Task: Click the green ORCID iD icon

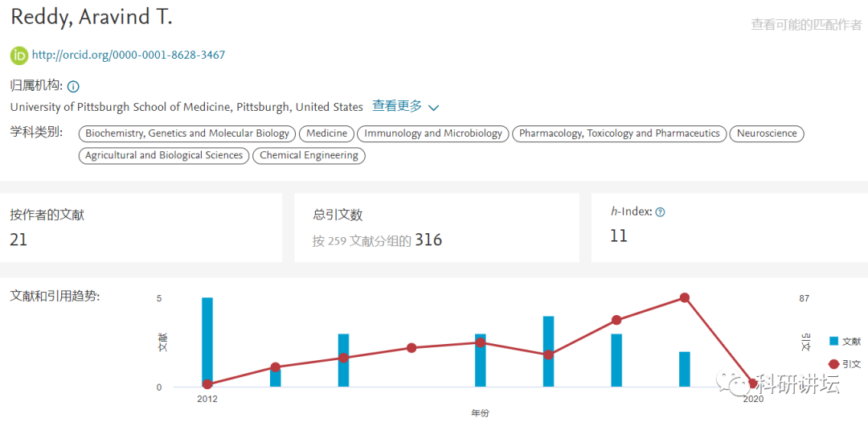Action: point(19,55)
